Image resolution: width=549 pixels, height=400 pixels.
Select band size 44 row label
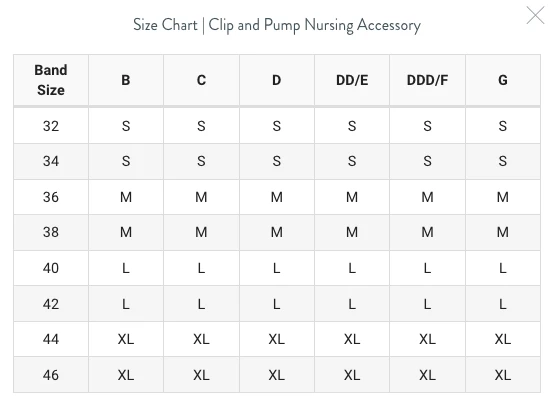pos(51,339)
